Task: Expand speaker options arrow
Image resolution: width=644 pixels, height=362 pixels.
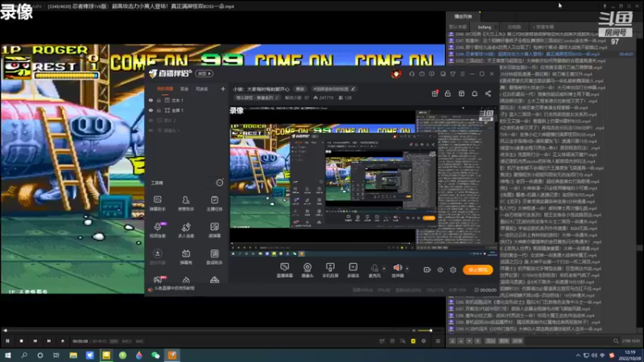Action: (x=407, y=269)
